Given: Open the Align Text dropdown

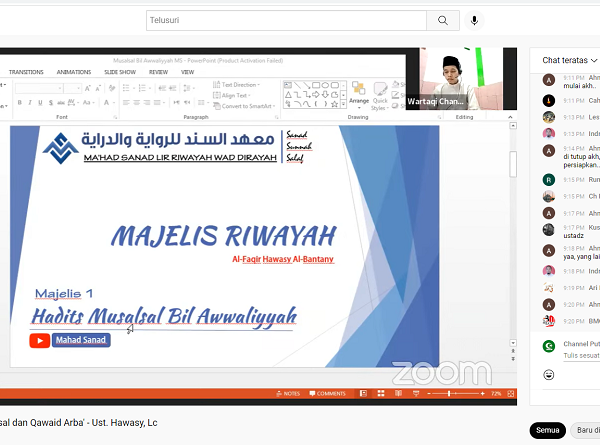Looking at the screenshot, I should pos(232,95).
